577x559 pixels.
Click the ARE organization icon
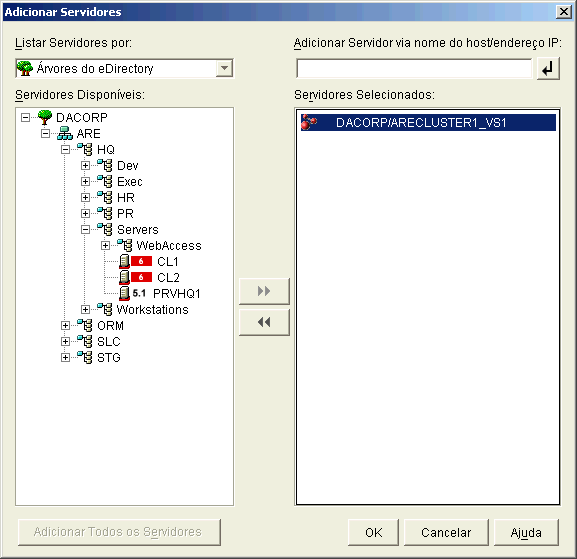pyautogui.click(x=65, y=133)
